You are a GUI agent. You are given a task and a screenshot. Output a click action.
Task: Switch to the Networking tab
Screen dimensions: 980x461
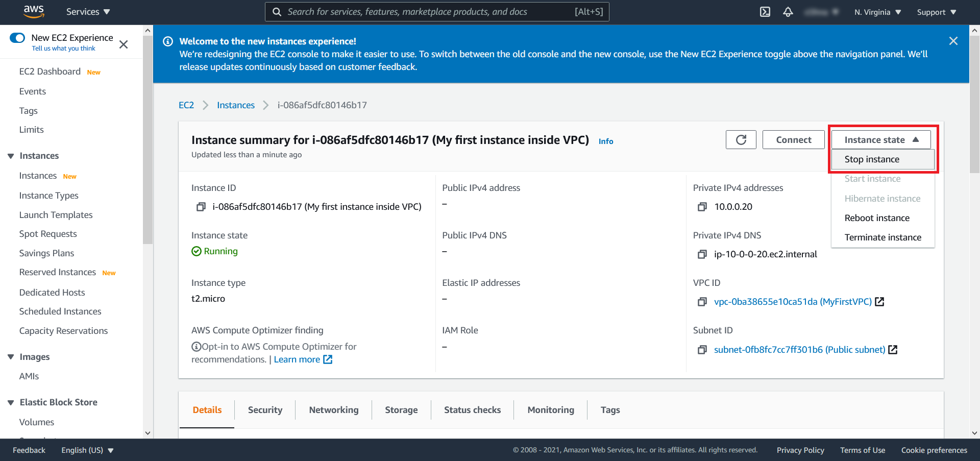(334, 410)
